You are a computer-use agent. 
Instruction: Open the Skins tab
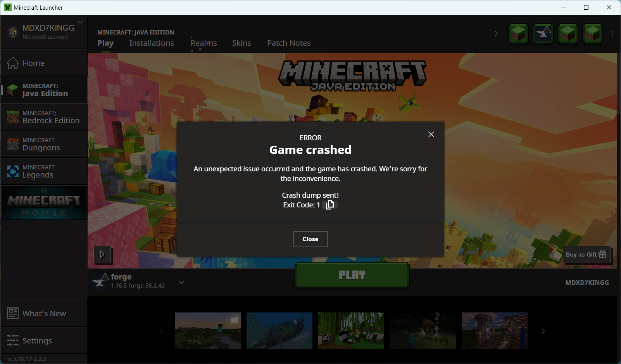[241, 43]
